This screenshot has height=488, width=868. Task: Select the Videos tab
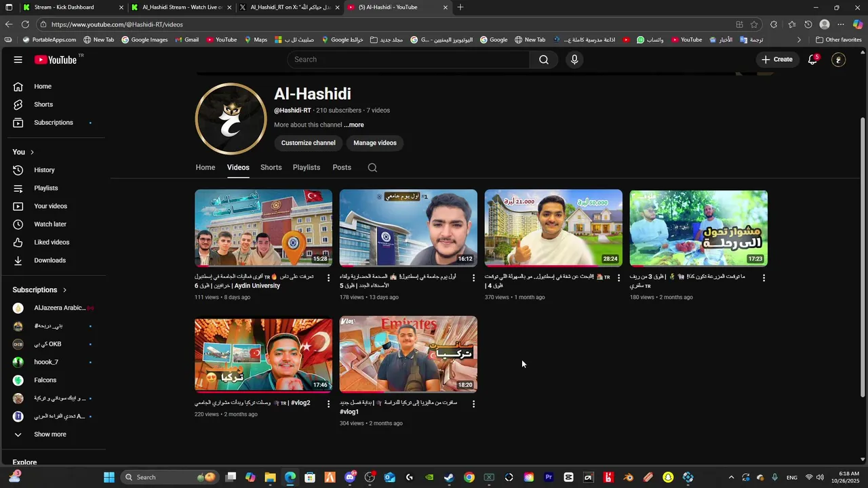[x=238, y=167]
